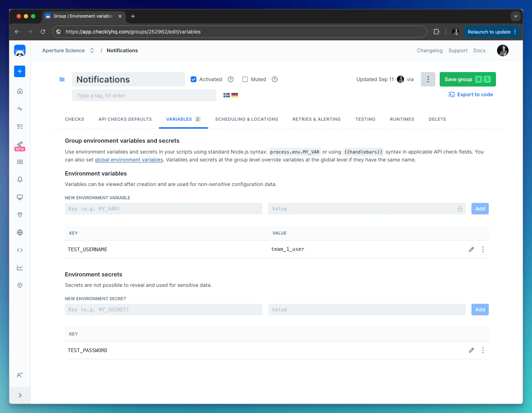The height and width of the screenshot is (413, 532).
Task: Switch to the Retries & Alerting tab
Action: click(x=316, y=119)
